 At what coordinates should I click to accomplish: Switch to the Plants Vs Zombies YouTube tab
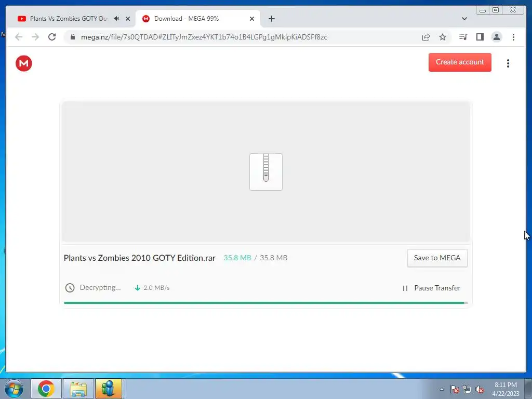(x=68, y=19)
